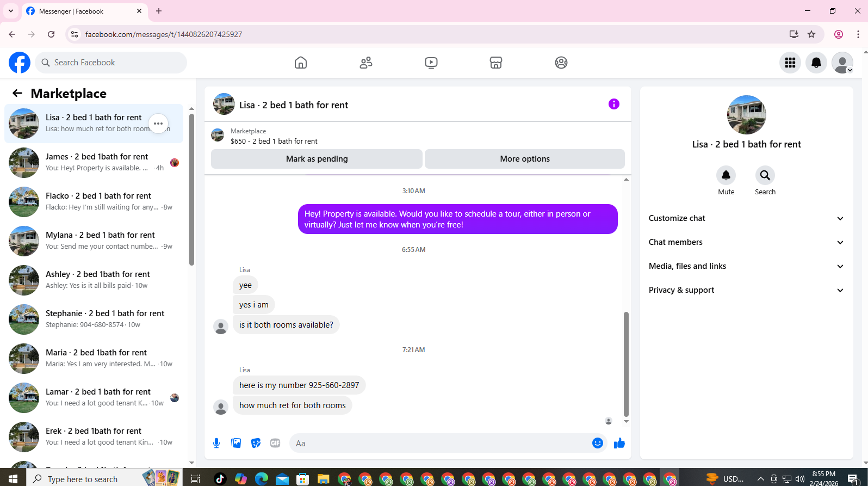Open the Facebook menu grid icon
The height and width of the screenshot is (486, 868).
click(790, 63)
